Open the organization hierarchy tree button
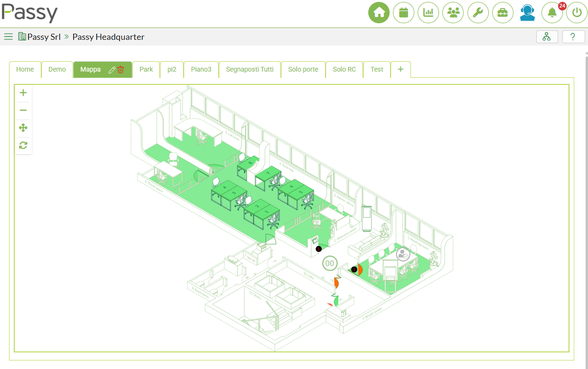Image resolution: width=588 pixels, height=369 pixels. point(547,37)
